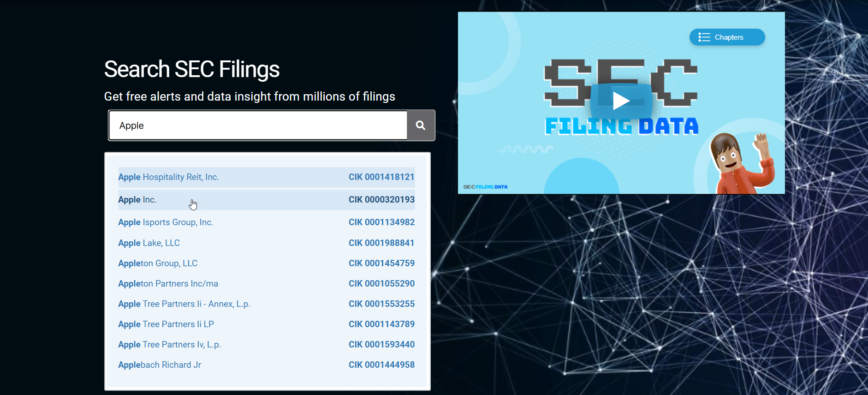Screen dimensions: 868x395
Task: Click inside the Apple search field
Action: pyautogui.click(x=258, y=126)
